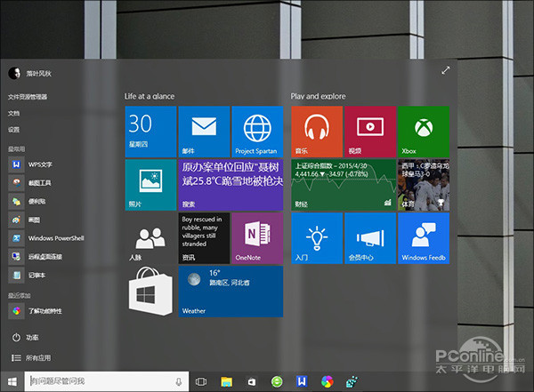
Task: Open 文件资源管理器 File Explorer link
Action: [x=28, y=96]
